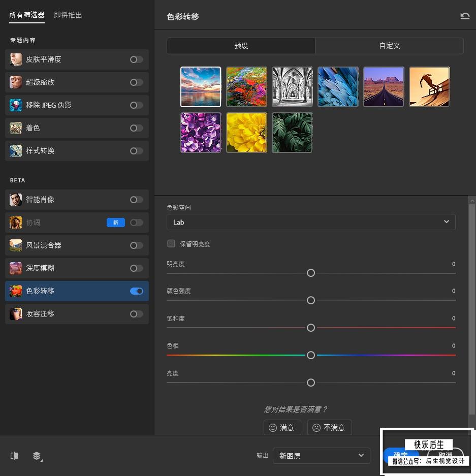Screen dimensions: 476x476
Task: Select the orange skateboarder preset thumbnail
Action: click(x=429, y=87)
